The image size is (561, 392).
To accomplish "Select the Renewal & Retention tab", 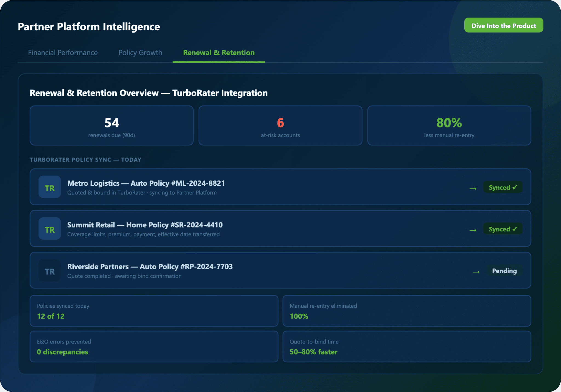I will tap(219, 53).
